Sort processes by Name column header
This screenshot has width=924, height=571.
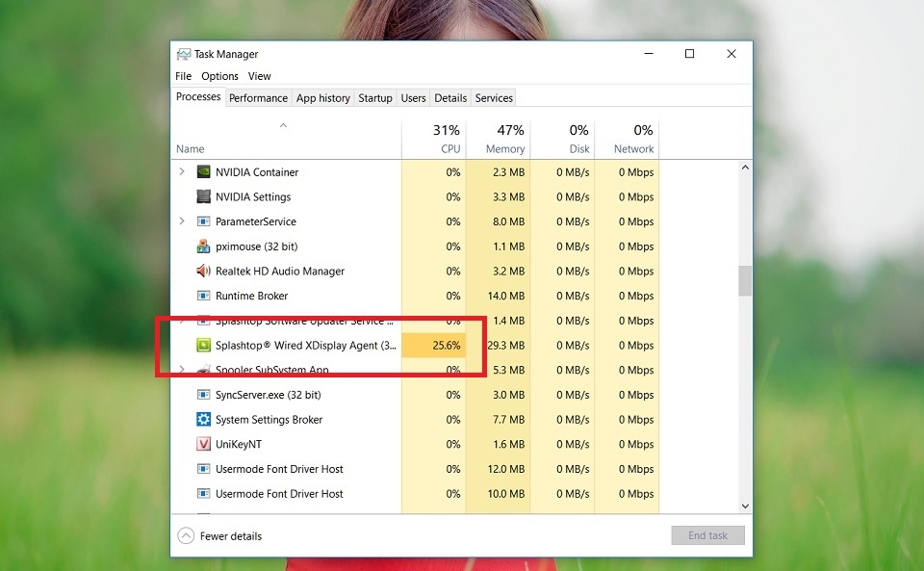point(286,139)
